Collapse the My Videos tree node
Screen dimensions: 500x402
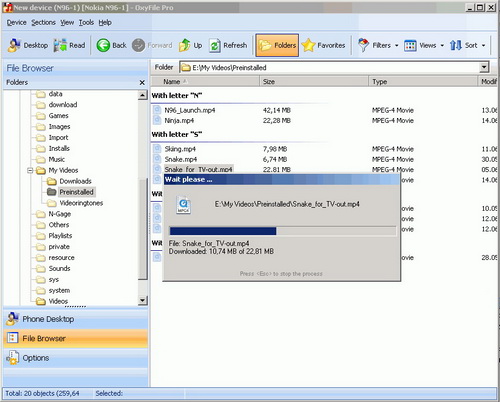(x=30, y=170)
